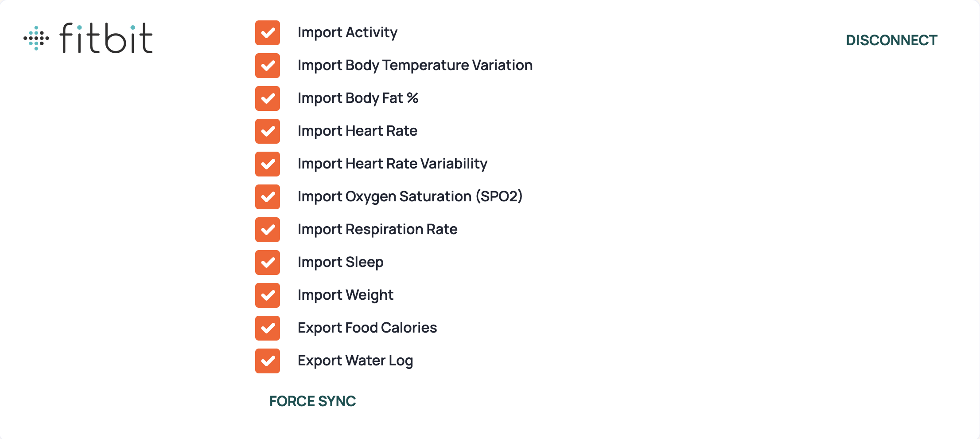Disconnect the Fitbit account
980x439 pixels.
click(x=891, y=40)
